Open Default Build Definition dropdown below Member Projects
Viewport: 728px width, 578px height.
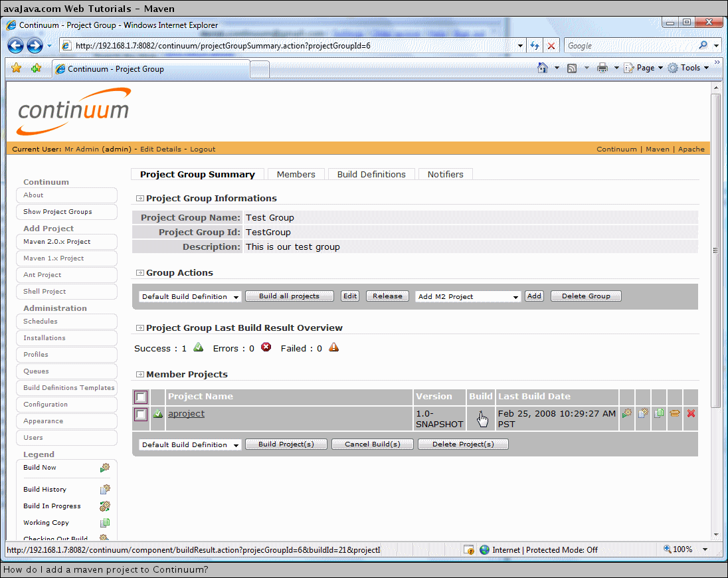190,445
